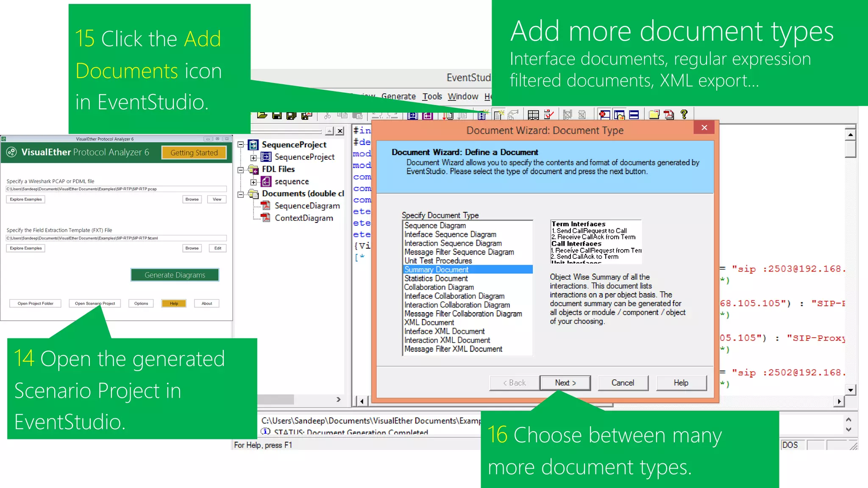Open the Window menu
The width and height of the screenshot is (868, 488).
(463, 97)
